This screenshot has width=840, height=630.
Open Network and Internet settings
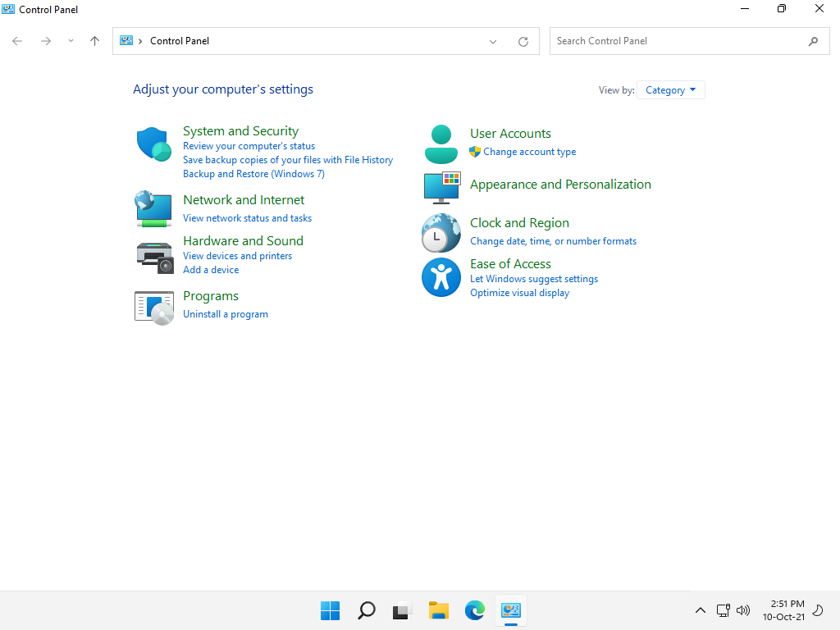click(243, 199)
